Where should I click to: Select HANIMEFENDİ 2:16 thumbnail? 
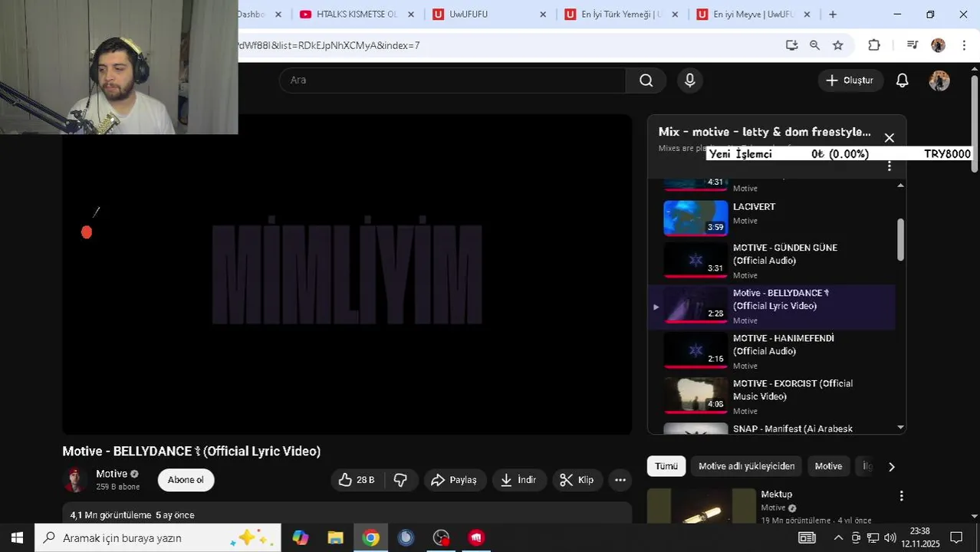pos(696,351)
